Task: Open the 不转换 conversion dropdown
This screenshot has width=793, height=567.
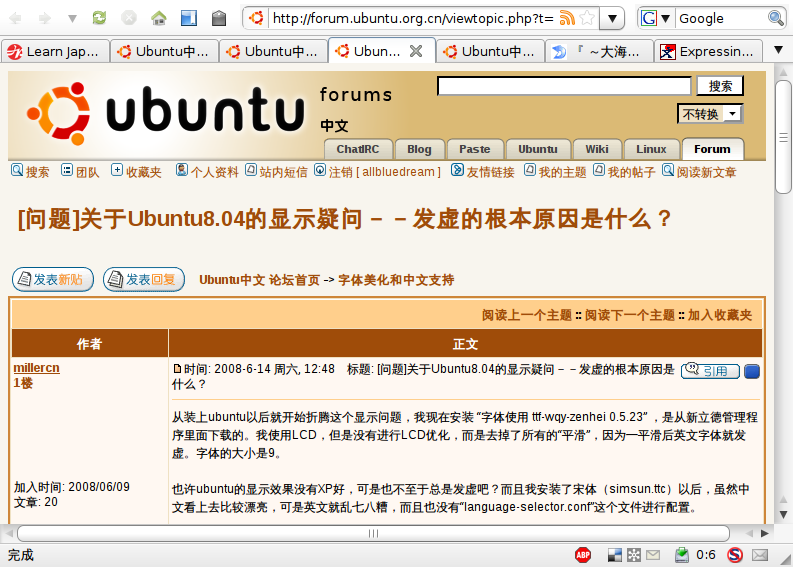Action: click(710, 114)
